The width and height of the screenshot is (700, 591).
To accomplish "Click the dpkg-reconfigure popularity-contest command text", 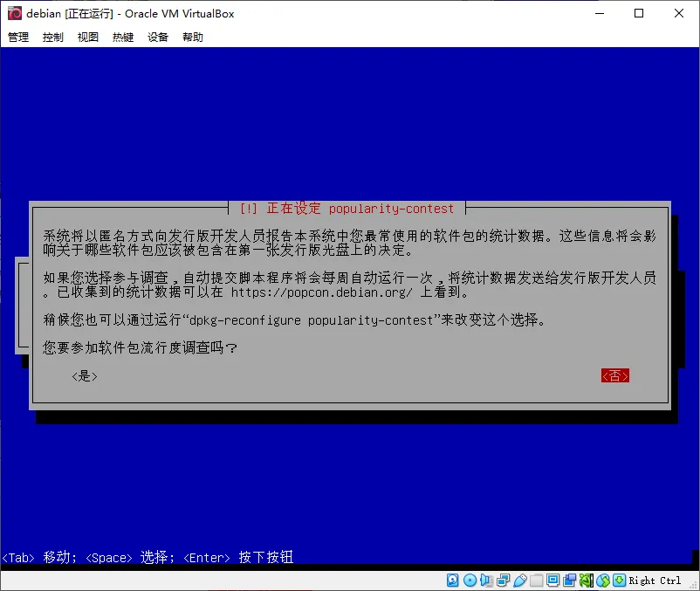I will point(312,320).
